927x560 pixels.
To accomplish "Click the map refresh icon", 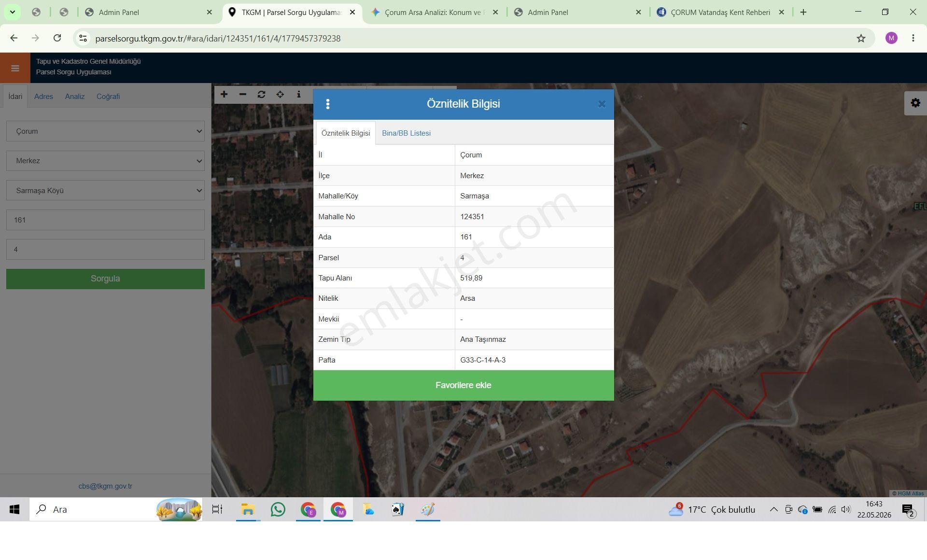I will pyautogui.click(x=262, y=95).
